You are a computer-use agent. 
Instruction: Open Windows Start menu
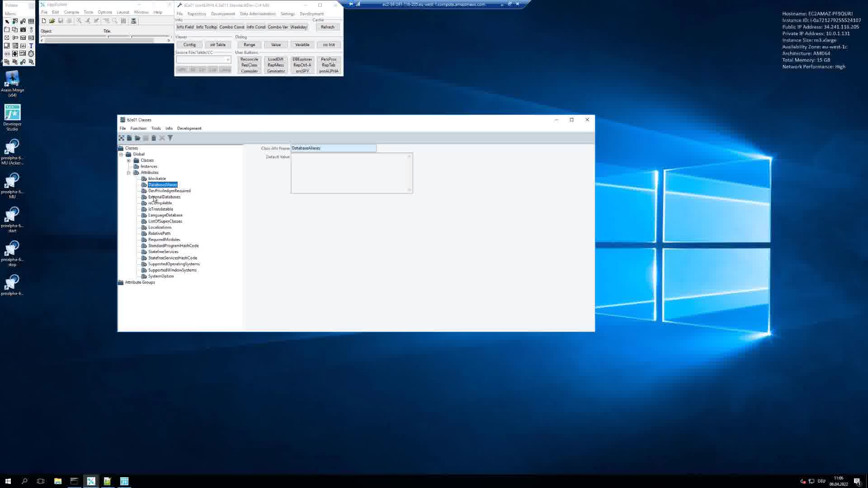(8, 481)
